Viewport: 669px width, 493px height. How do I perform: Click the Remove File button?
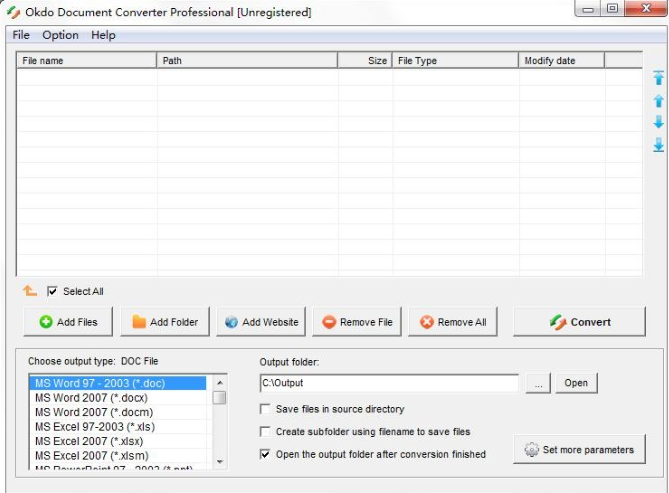pos(357,322)
